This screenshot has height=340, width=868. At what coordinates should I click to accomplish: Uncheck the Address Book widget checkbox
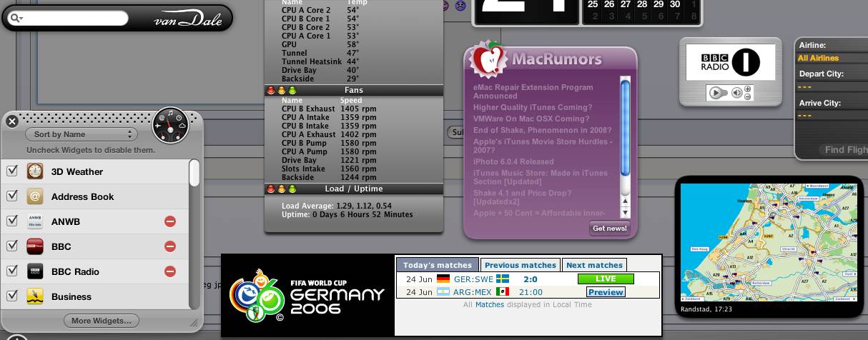tap(11, 196)
